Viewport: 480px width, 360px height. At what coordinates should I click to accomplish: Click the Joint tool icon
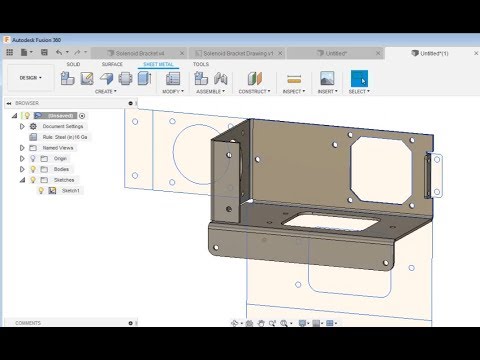click(x=220, y=79)
